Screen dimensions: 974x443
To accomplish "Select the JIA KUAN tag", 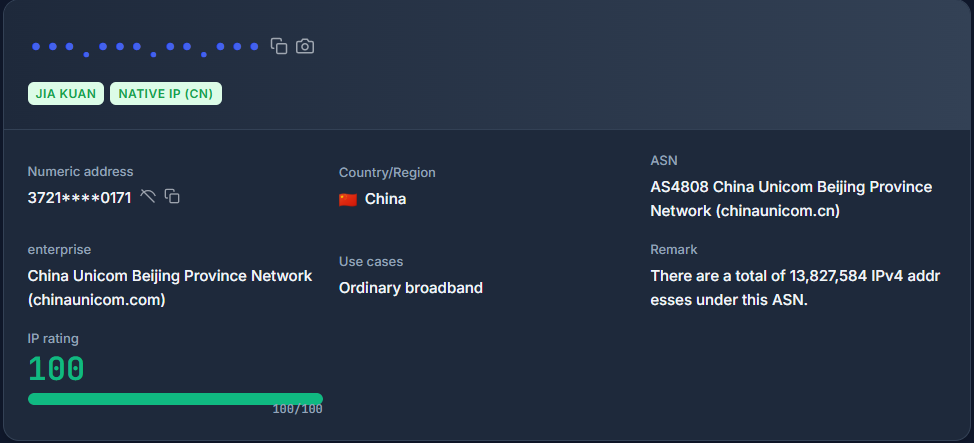I will coord(66,94).
